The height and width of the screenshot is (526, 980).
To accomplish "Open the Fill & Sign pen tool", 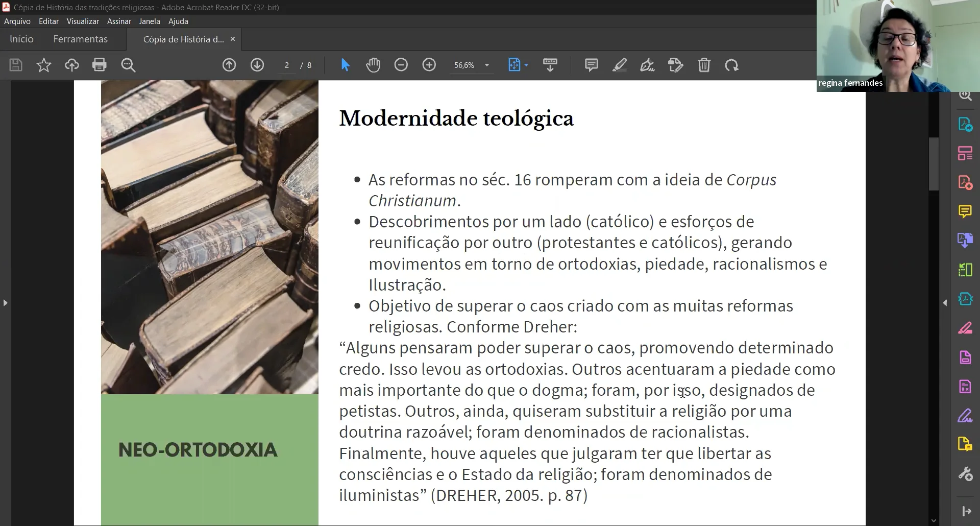I will coord(647,65).
